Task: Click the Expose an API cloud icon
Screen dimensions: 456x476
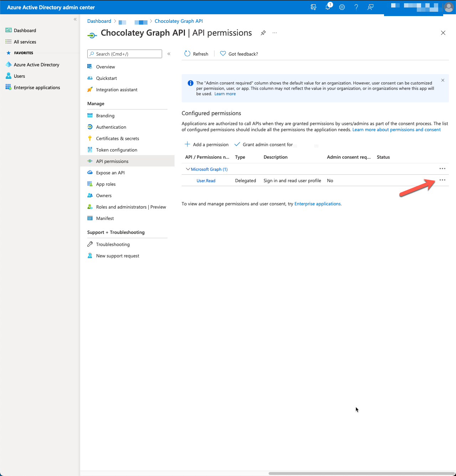Action: pos(90,173)
